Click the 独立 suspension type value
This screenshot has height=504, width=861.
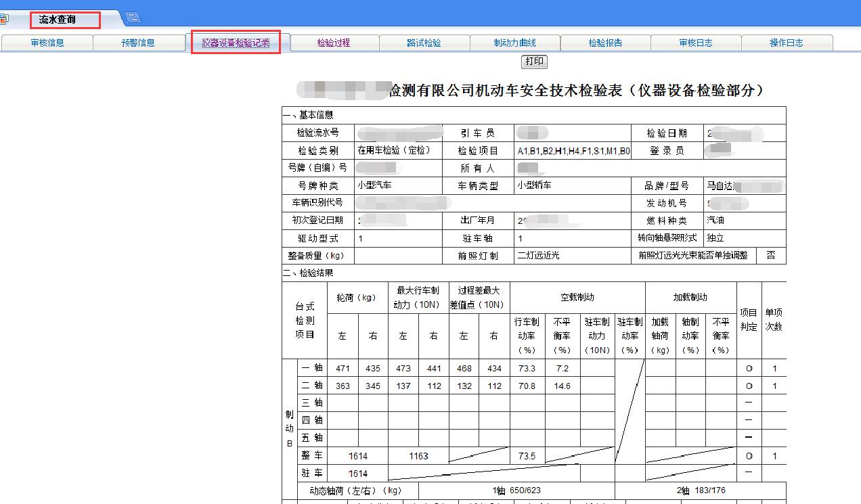point(745,238)
